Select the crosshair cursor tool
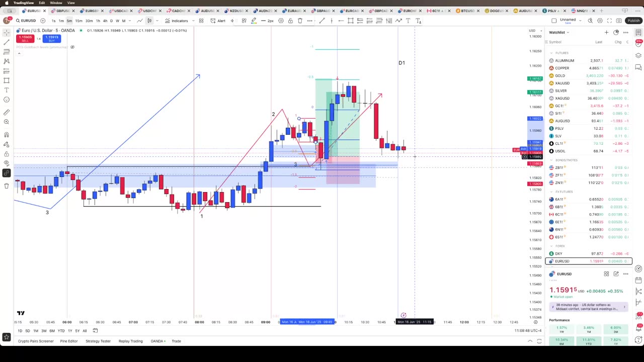Image resolution: width=644 pixels, height=362 pixels. [x=7, y=33]
